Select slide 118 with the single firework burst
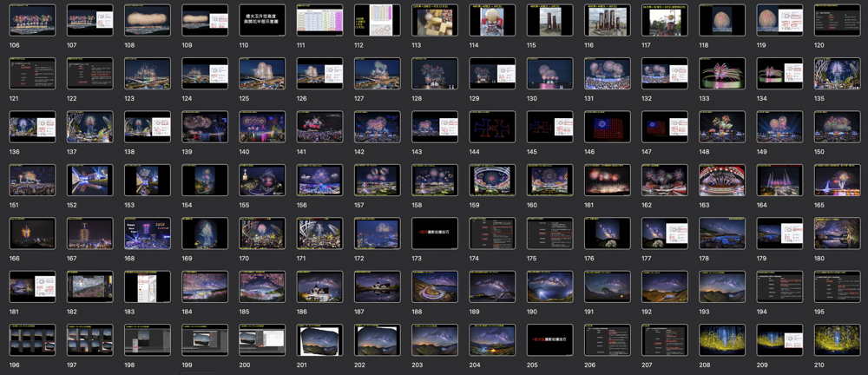Screen dimensions: 868x375 pos(722,21)
